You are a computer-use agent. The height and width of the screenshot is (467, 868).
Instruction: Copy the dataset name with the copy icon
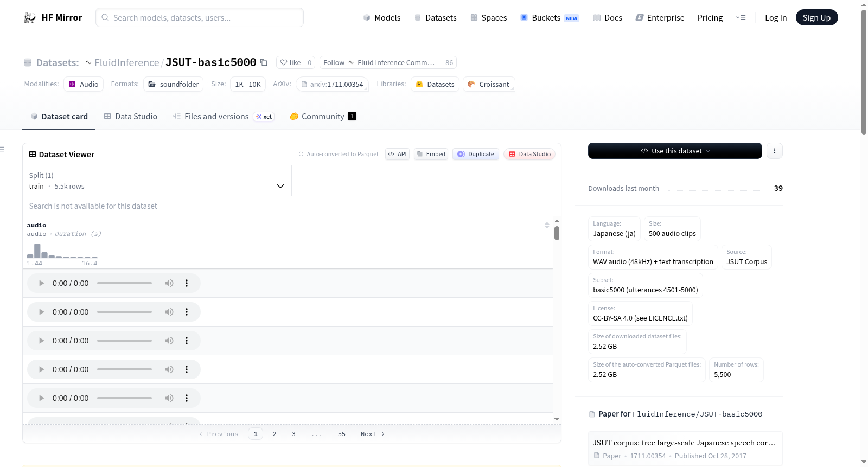(x=264, y=62)
